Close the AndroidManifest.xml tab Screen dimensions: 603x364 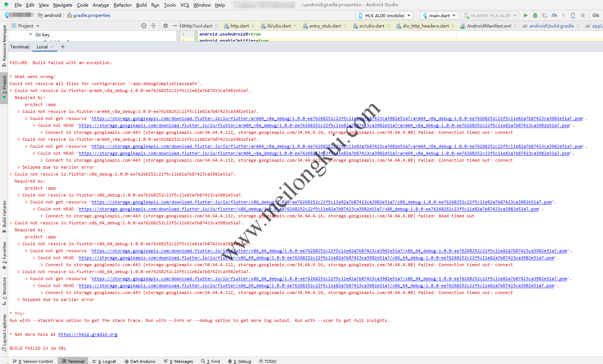click(x=515, y=26)
